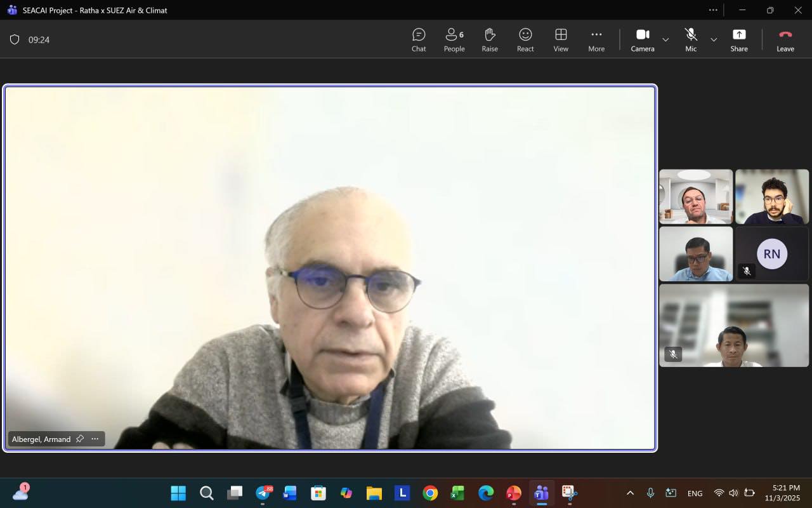
Task: Click the pin icon beside Albergel, Armand
Action: pyautogui.click(x=80, y=439)
